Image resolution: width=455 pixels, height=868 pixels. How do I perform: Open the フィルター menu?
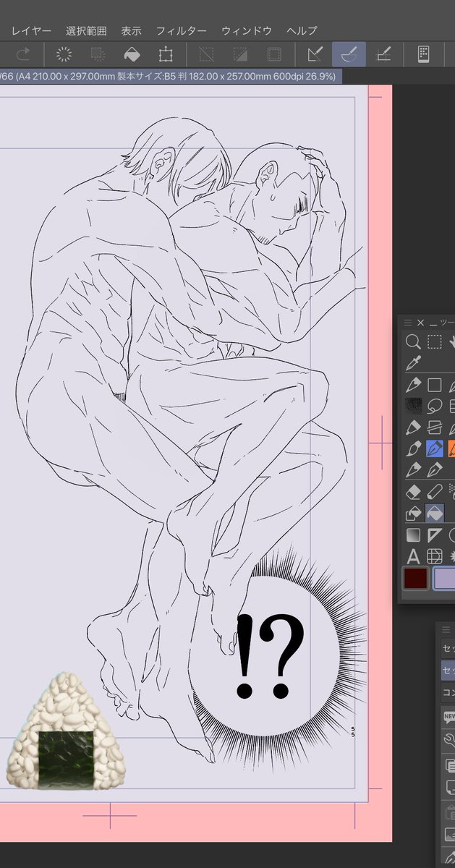point(181,31)
